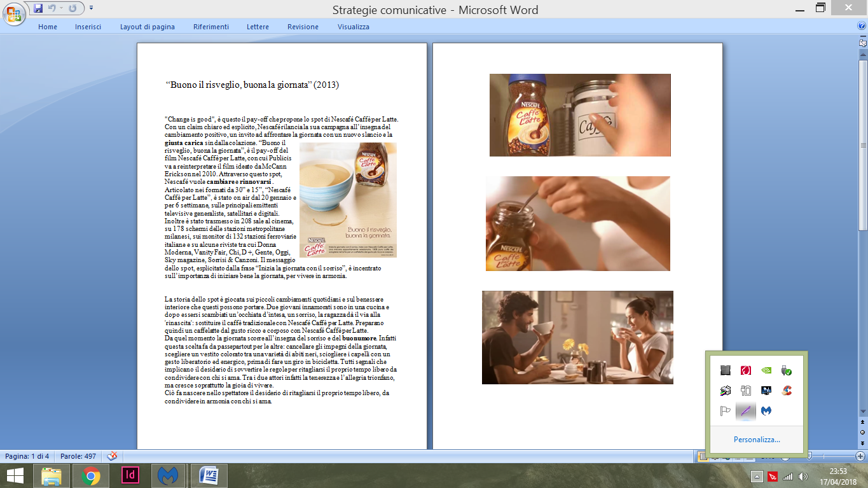The image size is (868, 488).
Task: Open the Layout di pagina tab
Action: tap(148, 27)
